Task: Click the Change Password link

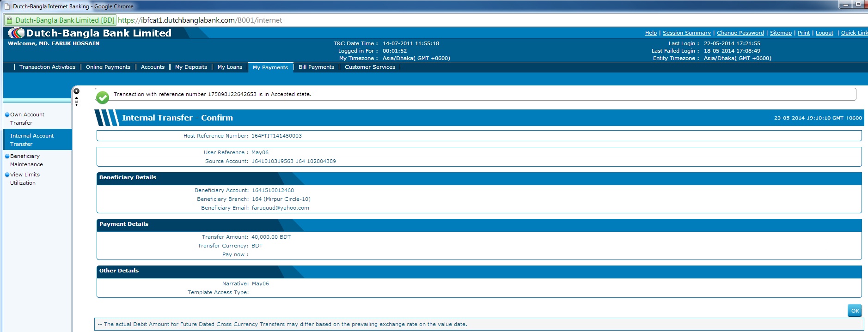Action: pos(740,33)
